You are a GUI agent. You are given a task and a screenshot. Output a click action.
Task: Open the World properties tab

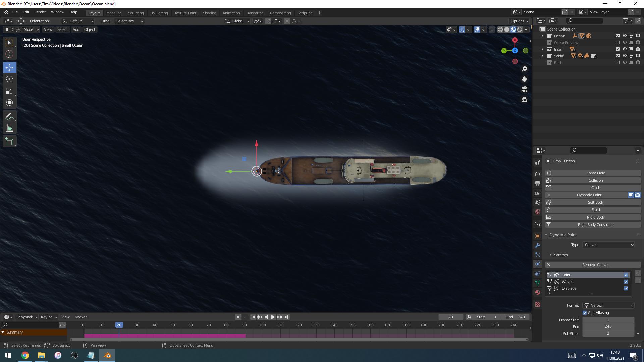(538, 212)
